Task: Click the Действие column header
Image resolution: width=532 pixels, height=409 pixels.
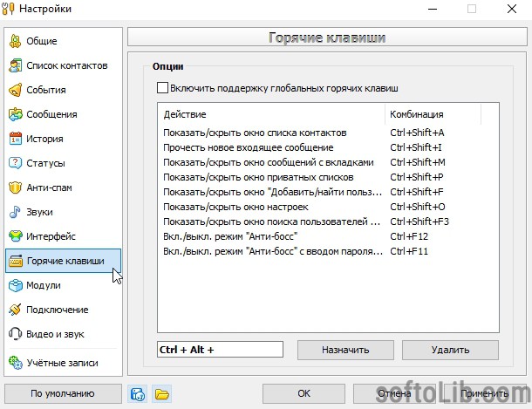Action: (271, 114)
